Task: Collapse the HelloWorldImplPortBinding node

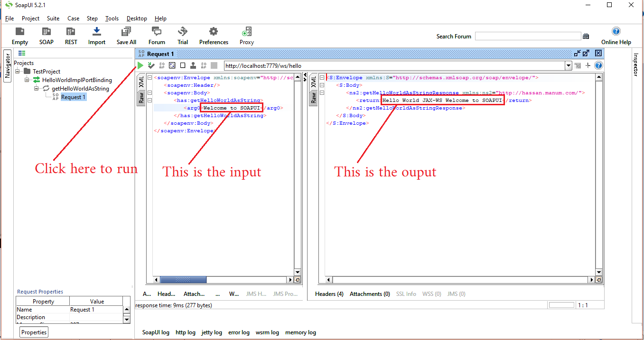Action: 27,80
